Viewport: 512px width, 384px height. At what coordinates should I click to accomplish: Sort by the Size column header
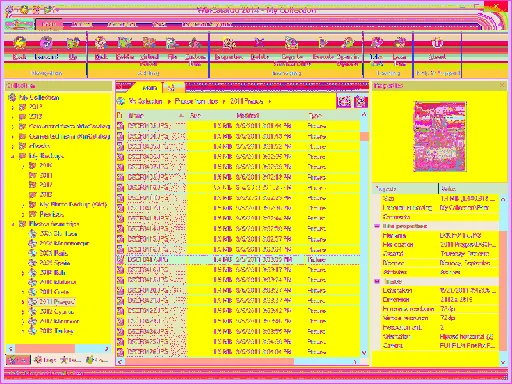[210, 116]
